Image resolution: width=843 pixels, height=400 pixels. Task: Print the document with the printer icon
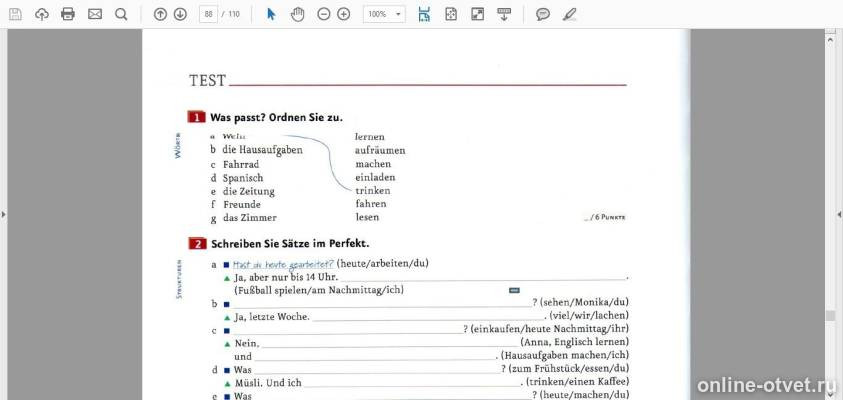click(68, 14)
